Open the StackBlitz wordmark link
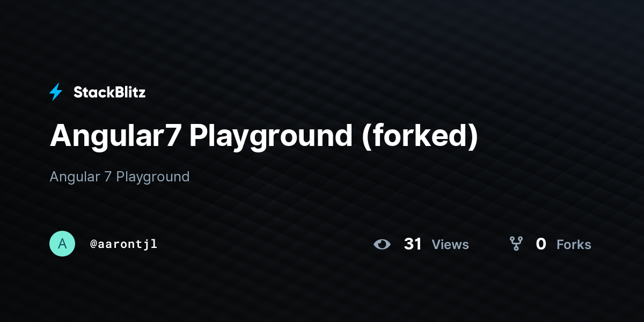 [109, 92]
